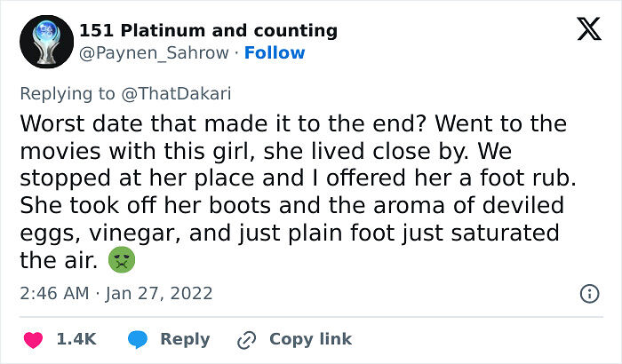Like the tweet with the heart icon

[x=31, y=339]
